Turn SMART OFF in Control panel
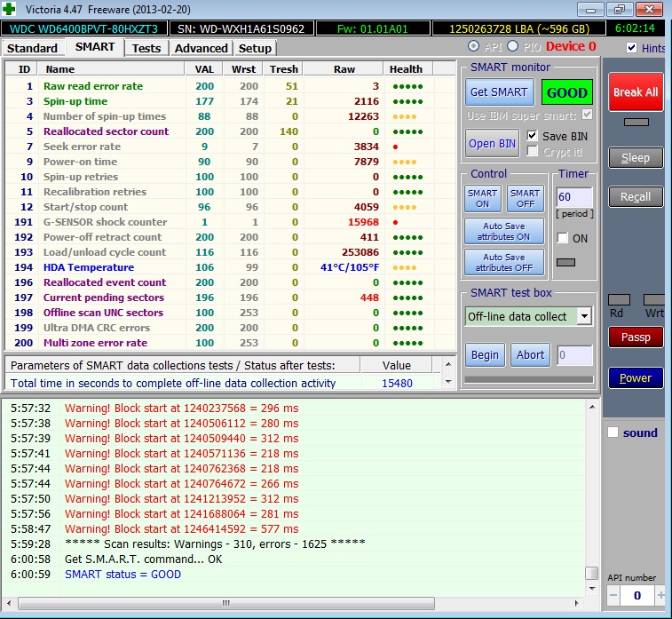Image resolution: width=672 pixels, height=619 pixels. click(x=525, y=198)
